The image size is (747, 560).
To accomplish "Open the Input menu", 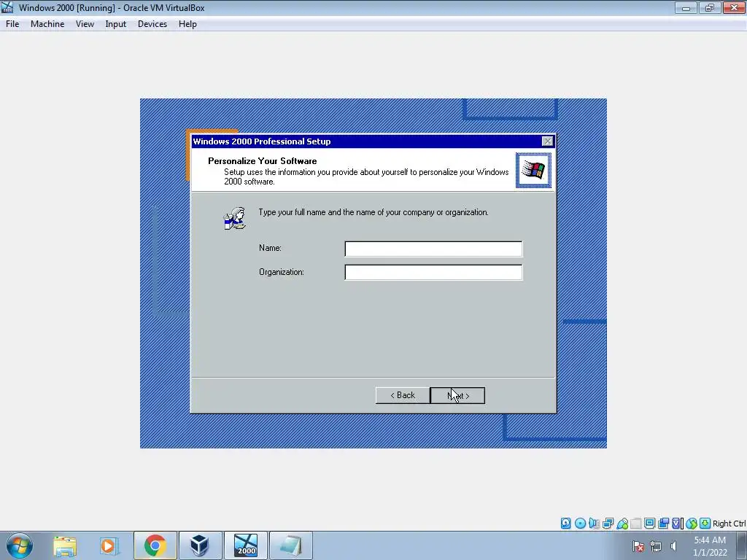I will (x=116, y=24).
